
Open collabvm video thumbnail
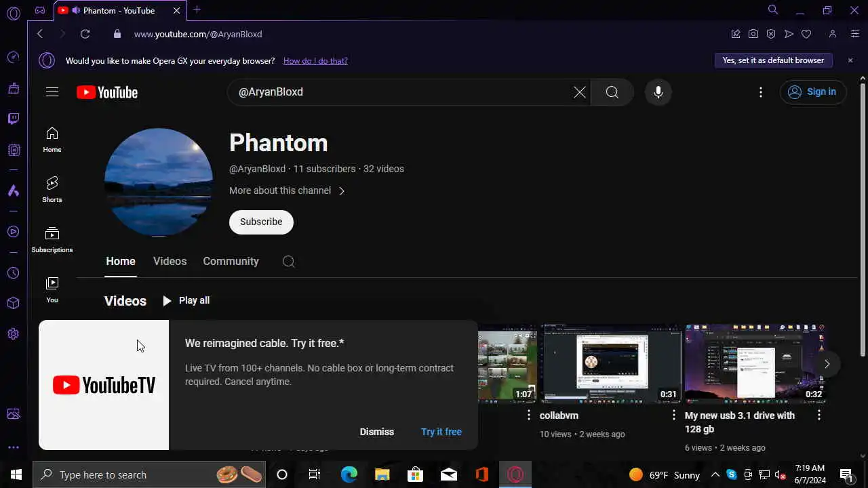click(610, 363)
